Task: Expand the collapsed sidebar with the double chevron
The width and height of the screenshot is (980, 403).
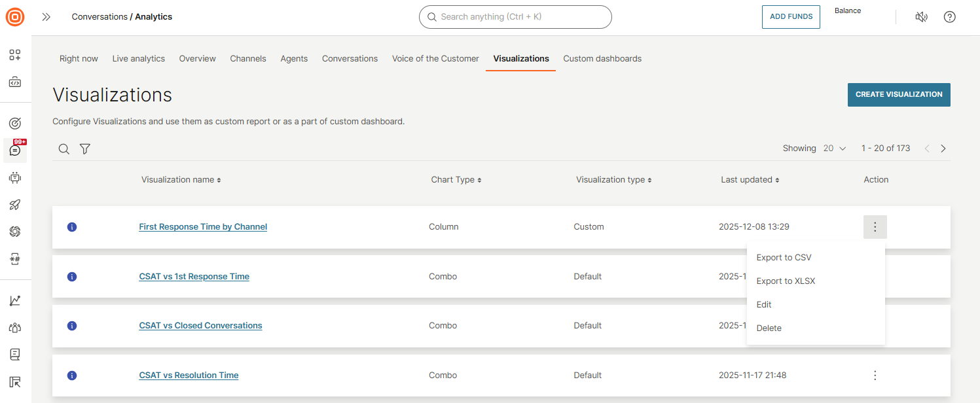Action: 46,17
